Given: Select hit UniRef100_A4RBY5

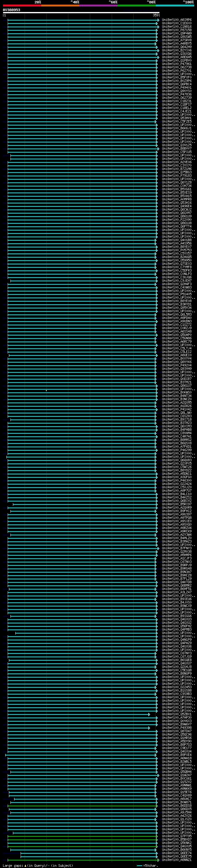Looking at the screenshot, I should [x=176, y=43].
